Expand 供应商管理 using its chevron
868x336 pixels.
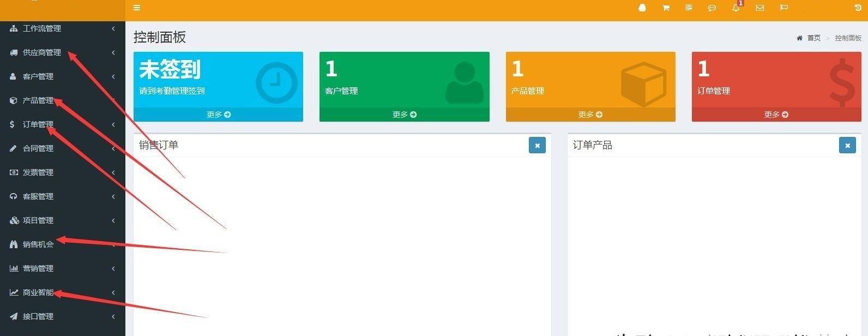point(113,52)
